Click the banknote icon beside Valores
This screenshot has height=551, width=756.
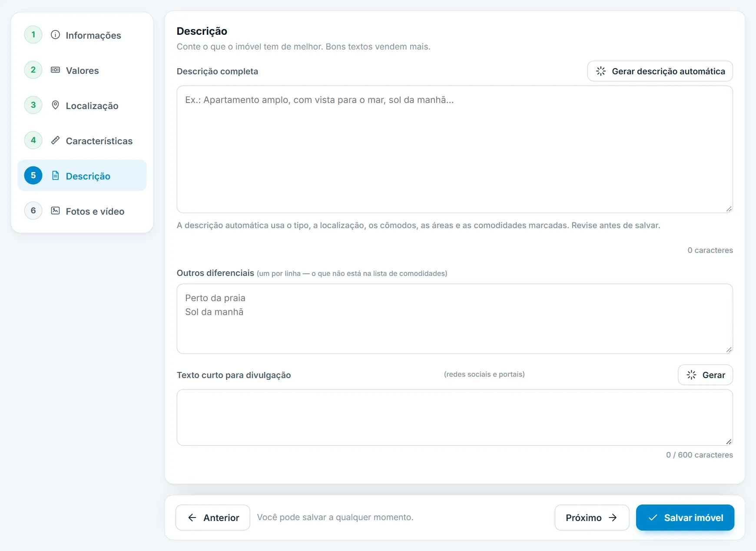click(55, 70)
